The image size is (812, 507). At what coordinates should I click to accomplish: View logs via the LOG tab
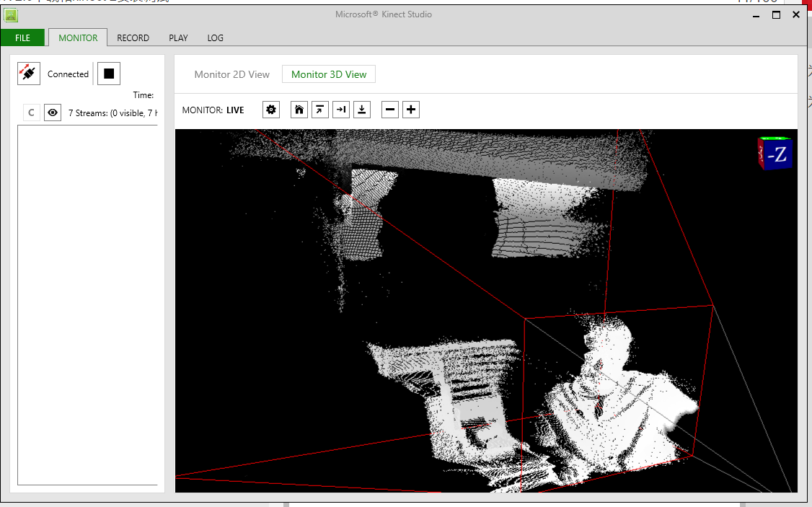pos(214,38)
